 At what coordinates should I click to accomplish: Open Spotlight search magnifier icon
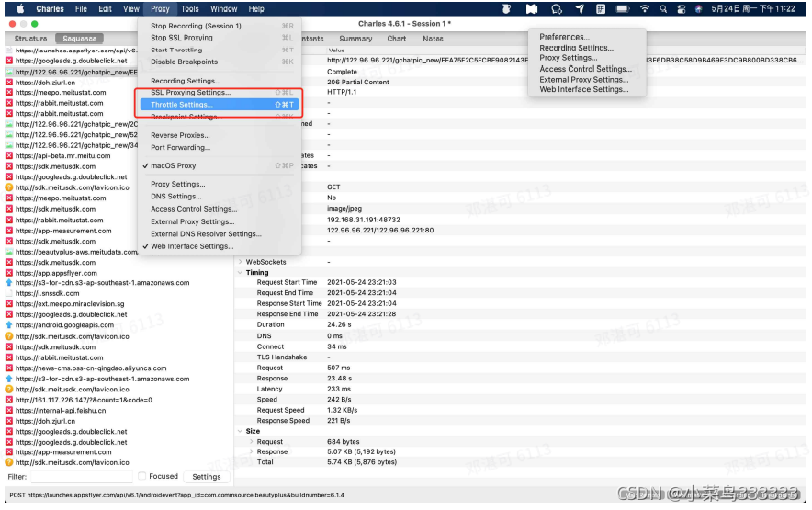[663, 9]
